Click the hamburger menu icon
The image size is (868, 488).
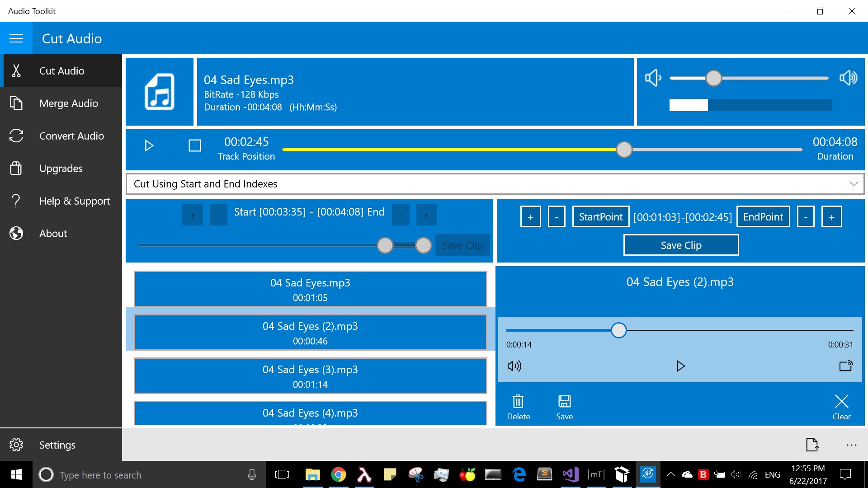(16, 38)
